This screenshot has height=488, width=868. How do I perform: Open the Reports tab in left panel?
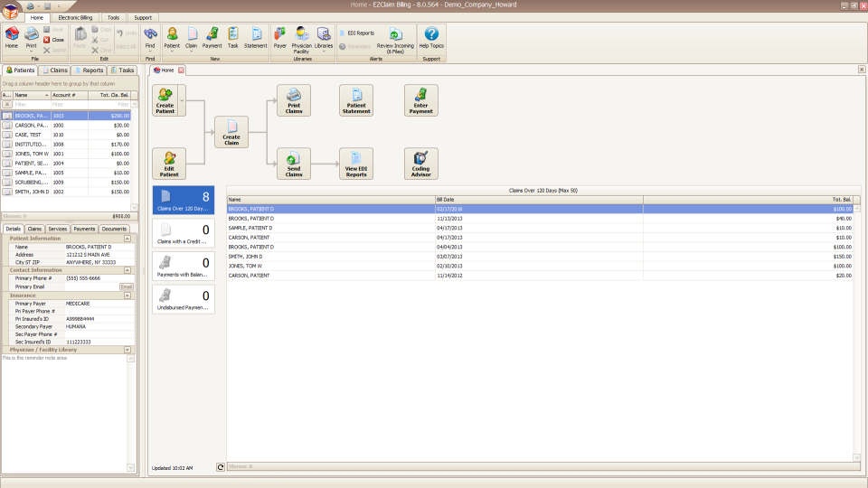89,70
